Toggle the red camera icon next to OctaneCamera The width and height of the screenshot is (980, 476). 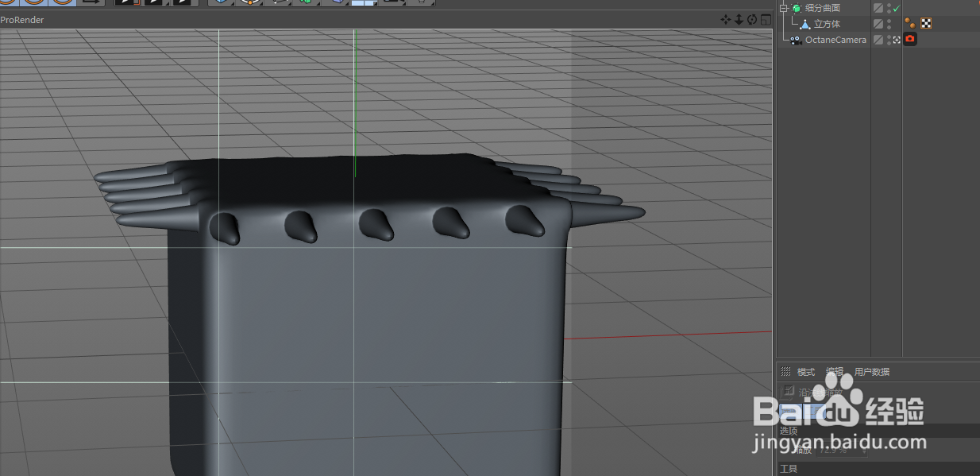click(910, 39)
